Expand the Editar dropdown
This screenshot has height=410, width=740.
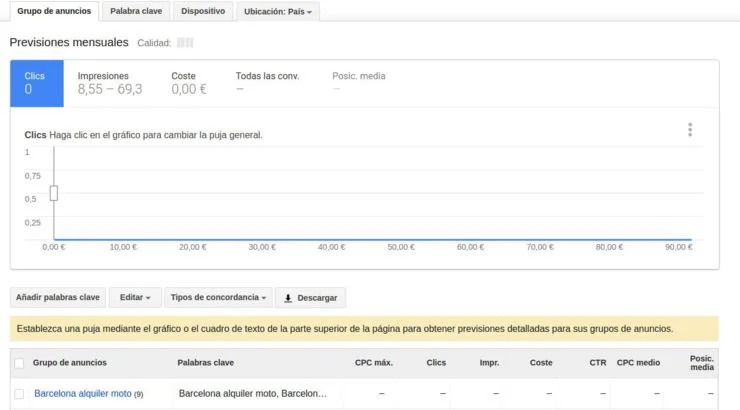[x=135, y=298]
